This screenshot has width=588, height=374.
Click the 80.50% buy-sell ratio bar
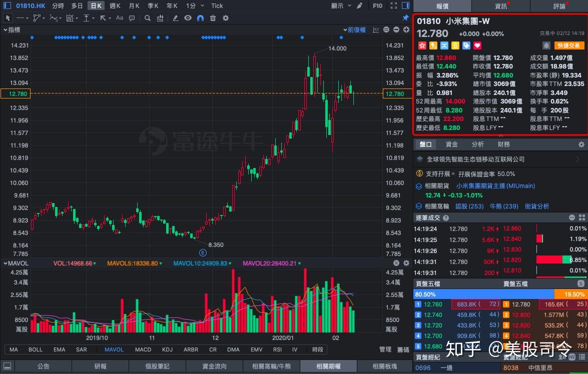coord(450,294)
